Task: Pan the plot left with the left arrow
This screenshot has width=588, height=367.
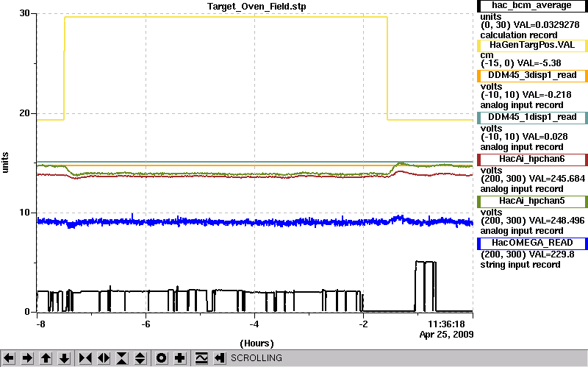Action: point(9,358)
